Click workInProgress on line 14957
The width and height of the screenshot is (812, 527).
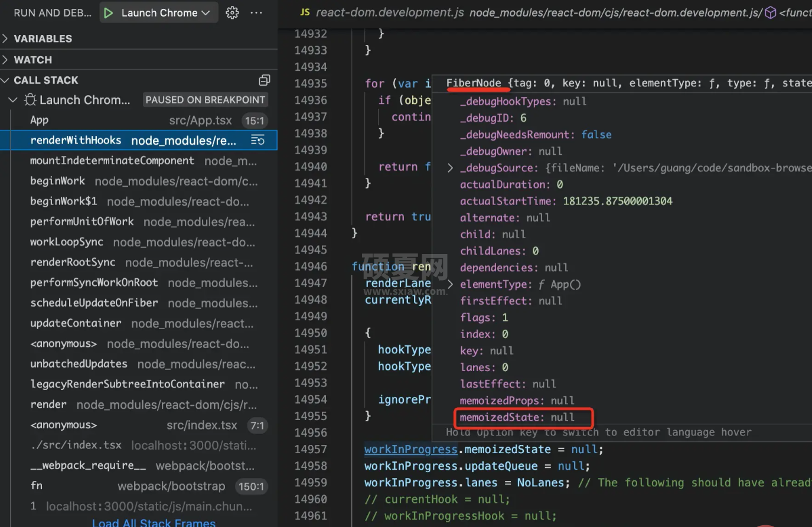[x=410, y=450]
